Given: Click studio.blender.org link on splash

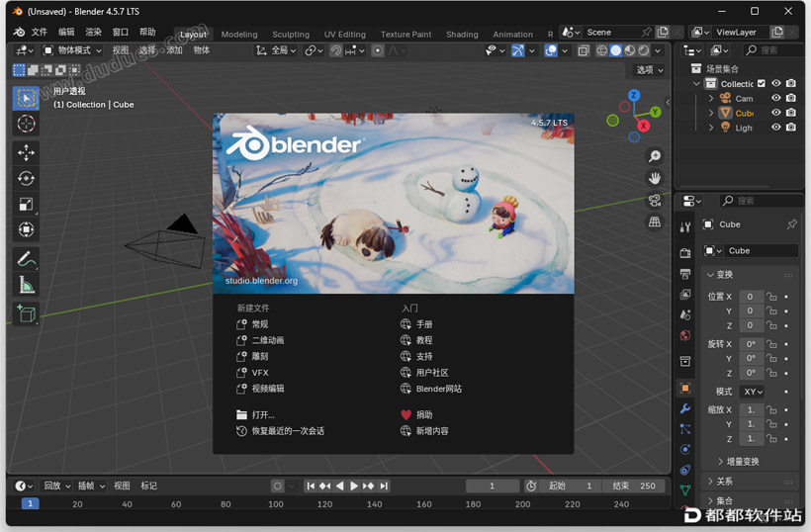Looking at the screenshot, I should 261,281.
